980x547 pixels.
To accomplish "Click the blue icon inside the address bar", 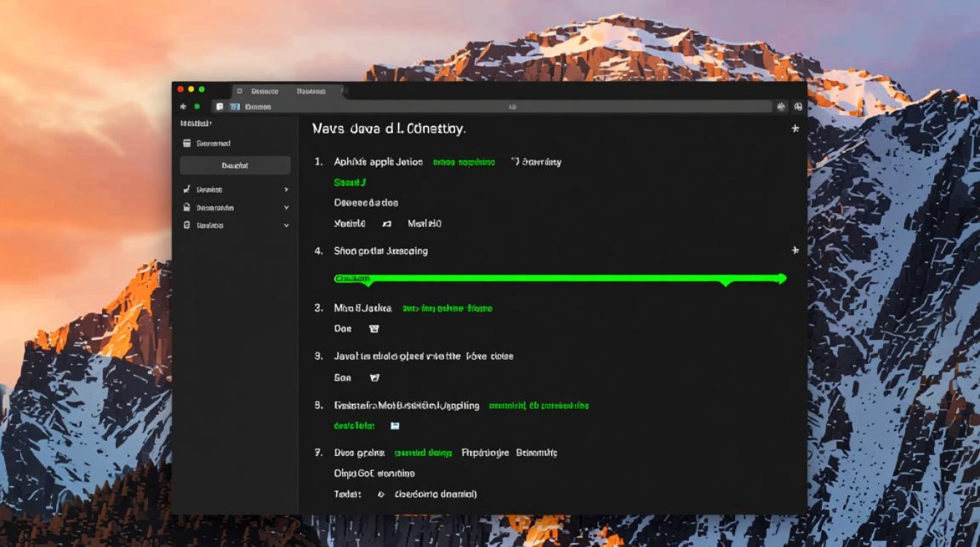I will click(234, 106).
